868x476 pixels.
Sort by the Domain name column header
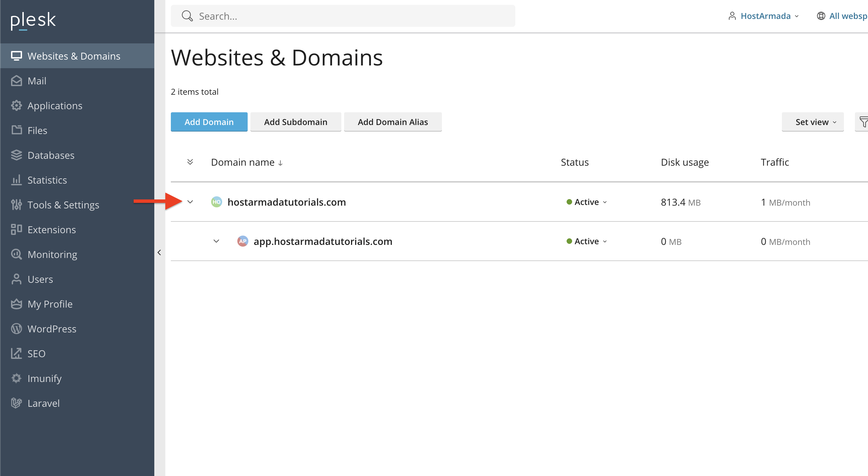coord(247,162)
